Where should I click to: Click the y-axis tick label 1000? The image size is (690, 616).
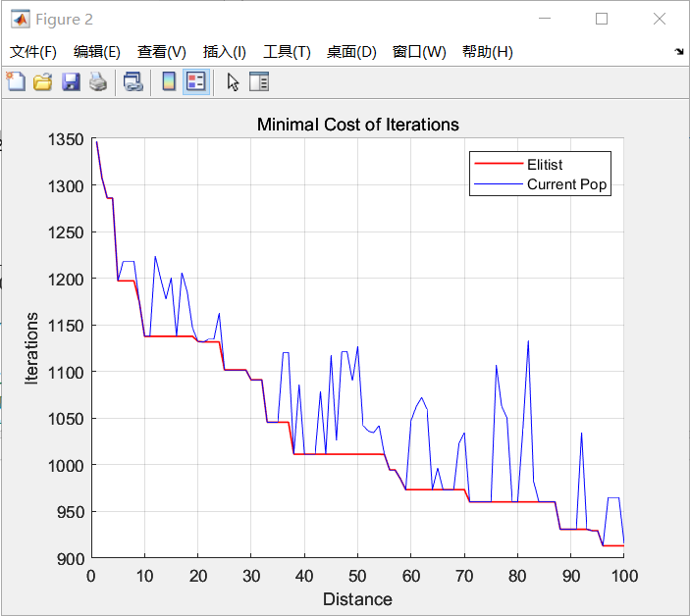click(66, 466)
